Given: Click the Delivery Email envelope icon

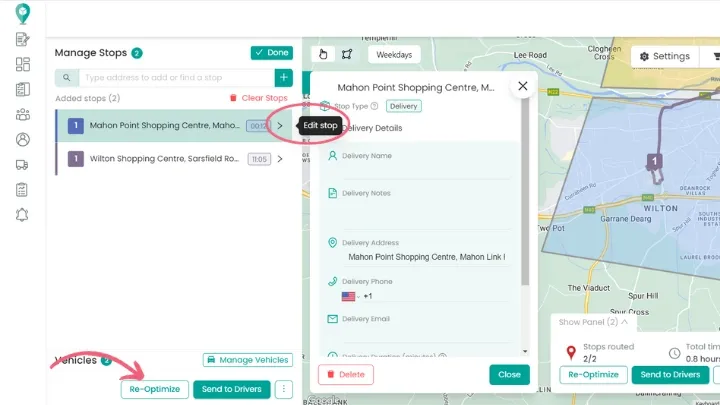Looking at the screenshot, I should [332, 319].
